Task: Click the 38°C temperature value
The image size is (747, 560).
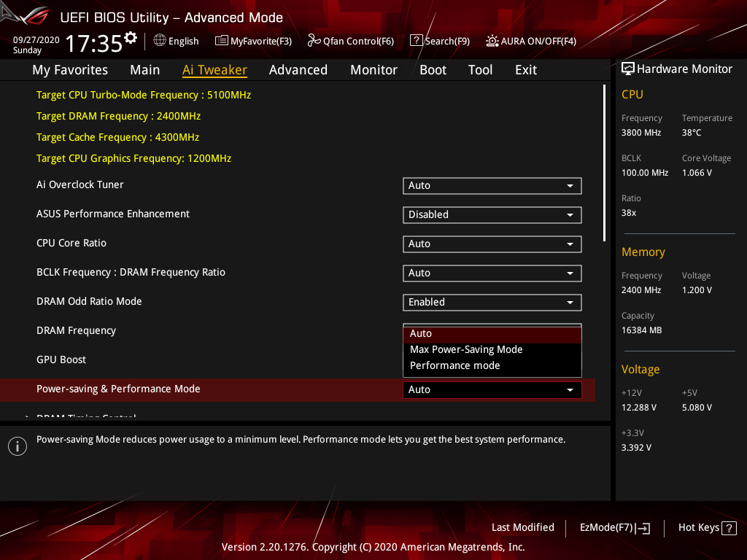Action: pos(692,133)
